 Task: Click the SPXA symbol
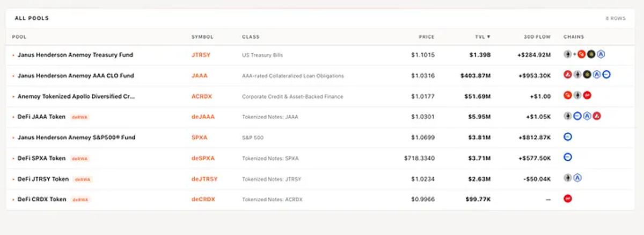coord(199,138)
